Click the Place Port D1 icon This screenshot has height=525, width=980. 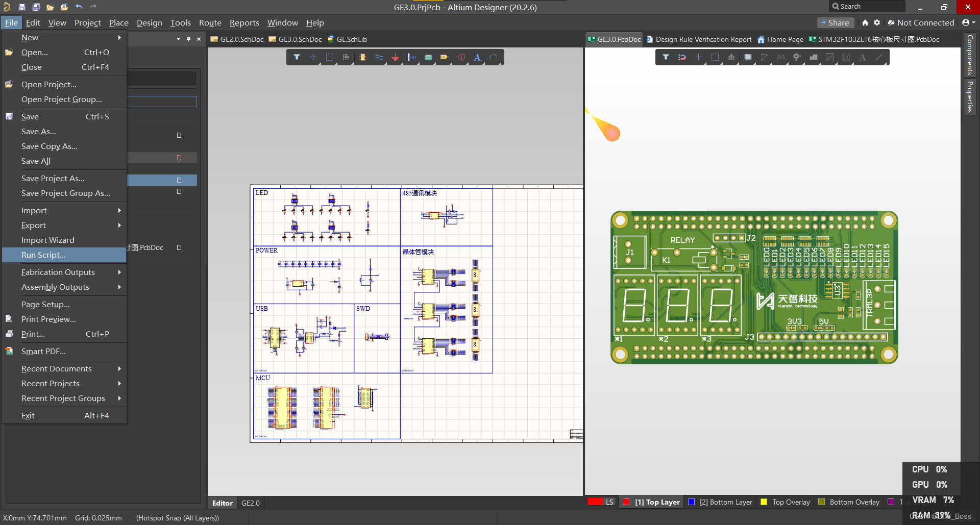[445, 57]
